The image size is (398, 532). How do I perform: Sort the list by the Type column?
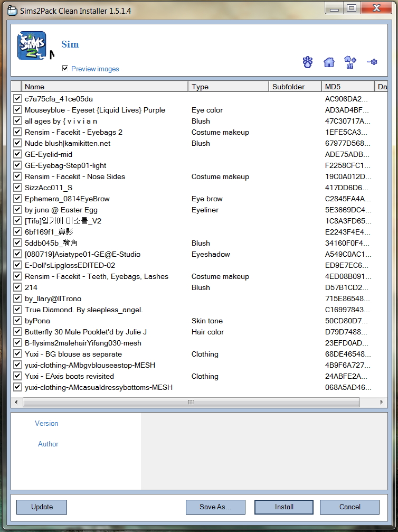point(229,87)
